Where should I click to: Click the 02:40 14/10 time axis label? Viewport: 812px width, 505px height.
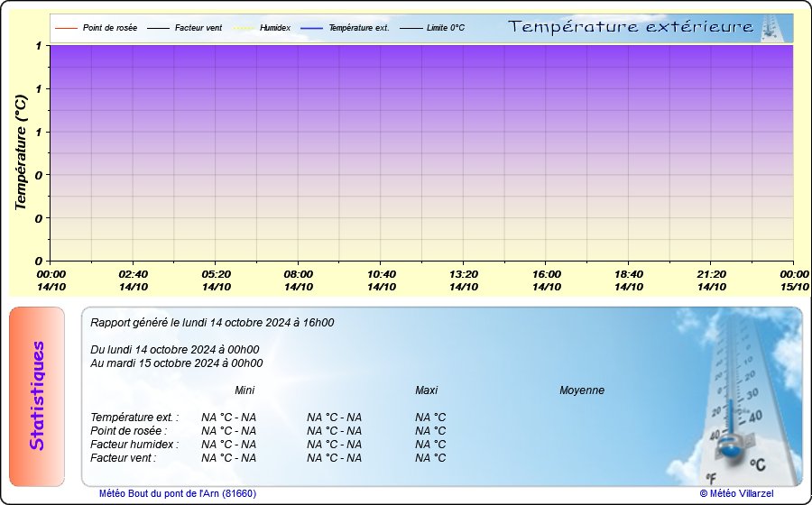click(x=134, y=280)
